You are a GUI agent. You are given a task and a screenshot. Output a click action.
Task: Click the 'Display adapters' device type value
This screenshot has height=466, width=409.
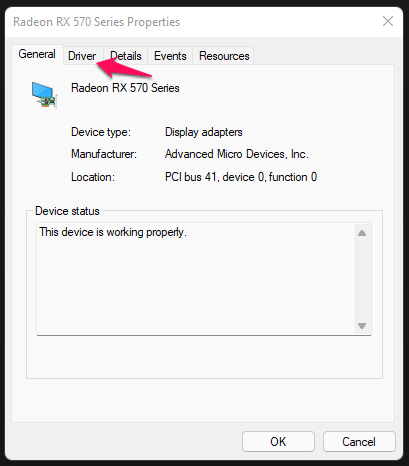click(x=204, y=132)
